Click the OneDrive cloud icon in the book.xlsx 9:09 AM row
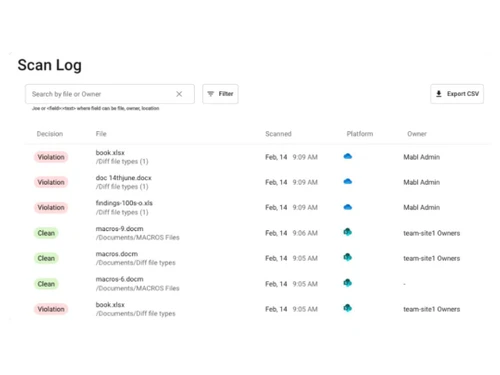This screenshot has width=500, height=375. coord(348,156)
